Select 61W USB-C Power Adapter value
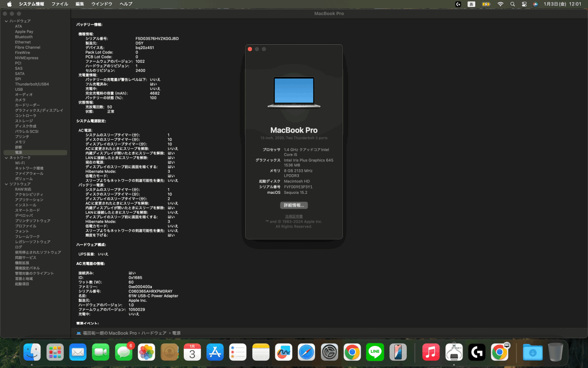 (x=153, y=296)
